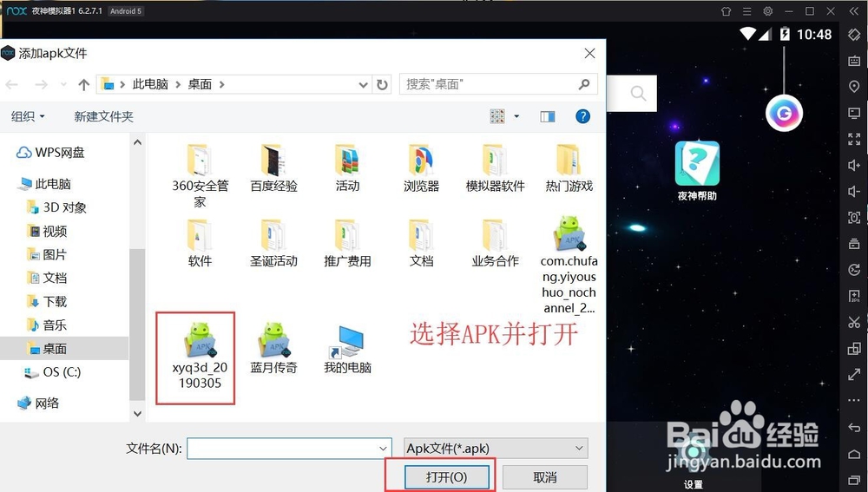Click the Nox Android home button

click(854, 454)
